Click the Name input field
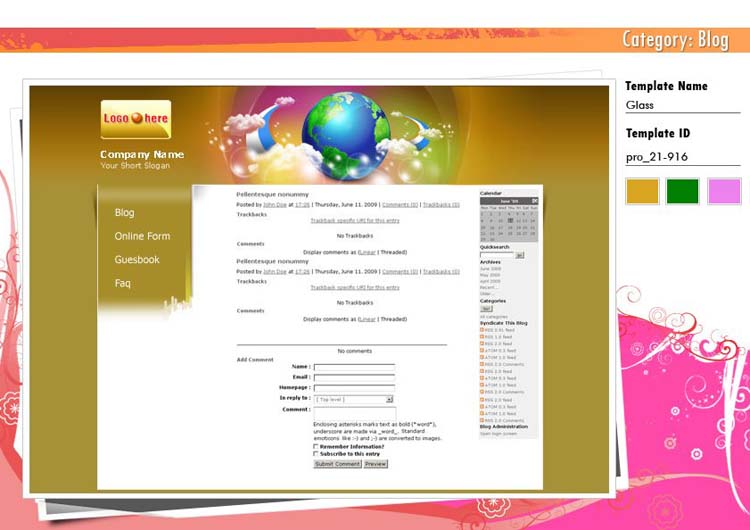Image resolution: width=750 pixels, height=530 pixels. 354,367
